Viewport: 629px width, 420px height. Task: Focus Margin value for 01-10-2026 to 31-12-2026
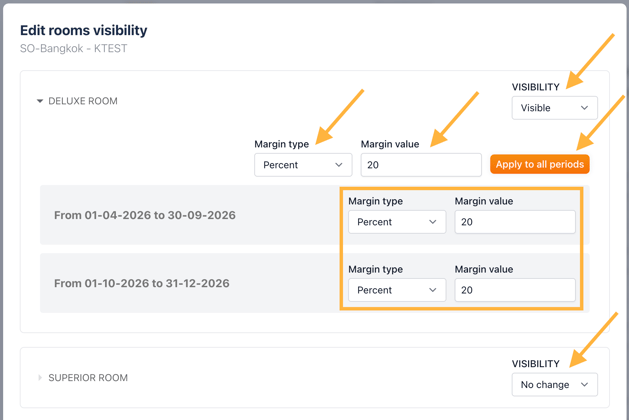(514, 290)
